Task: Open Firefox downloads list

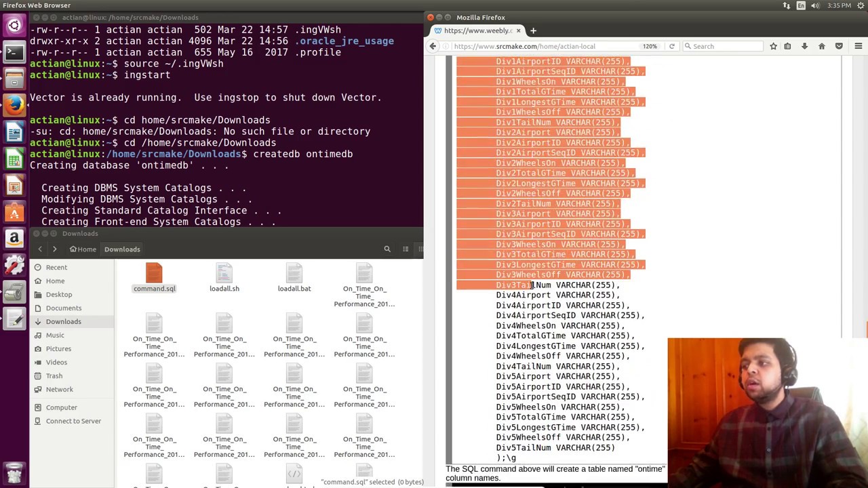Action: 805,46
